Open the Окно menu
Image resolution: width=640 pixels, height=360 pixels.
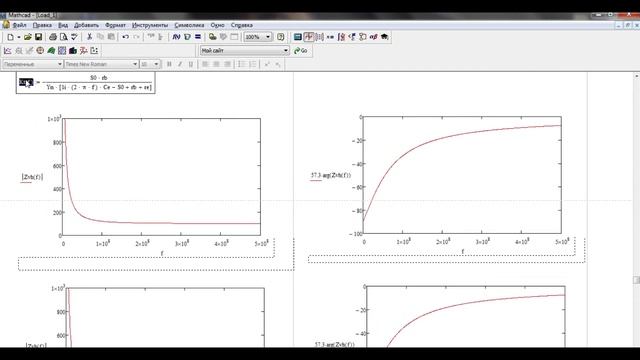click(x=218, y=25)
